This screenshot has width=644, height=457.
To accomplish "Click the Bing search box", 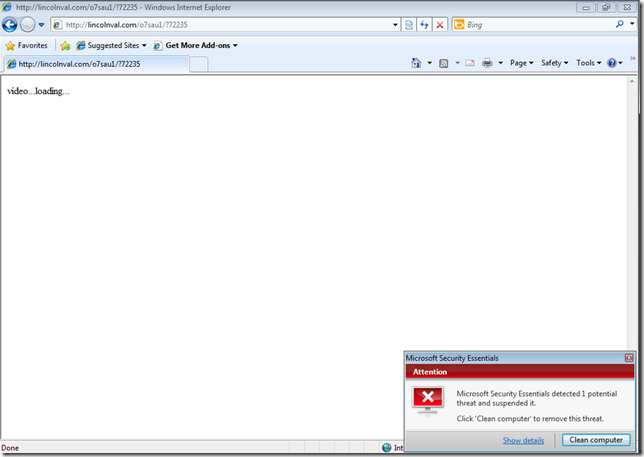I will click(x=534, y=25).
